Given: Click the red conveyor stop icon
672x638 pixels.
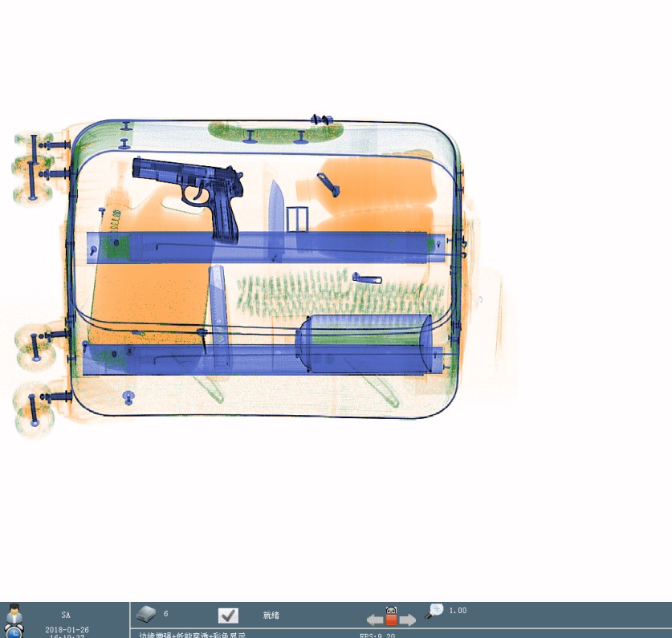Looking at the screenshot, I should click(x=391, y=618).
